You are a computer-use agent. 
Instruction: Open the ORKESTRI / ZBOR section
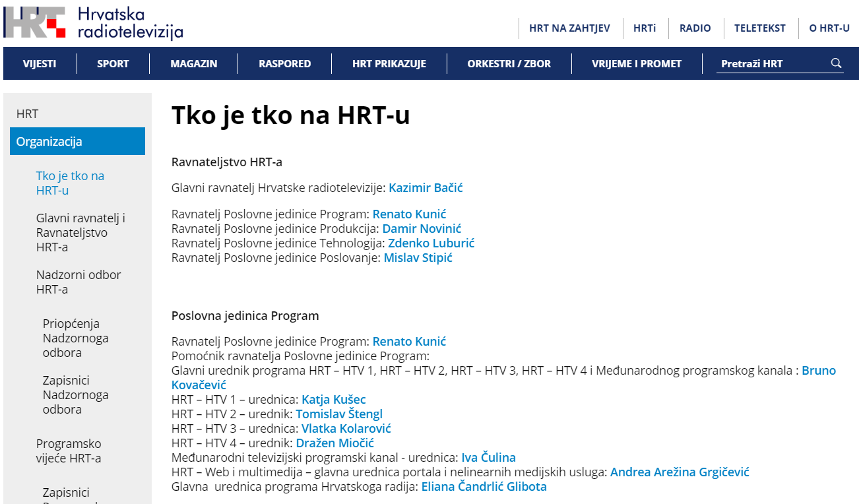[x=509, y=63]
